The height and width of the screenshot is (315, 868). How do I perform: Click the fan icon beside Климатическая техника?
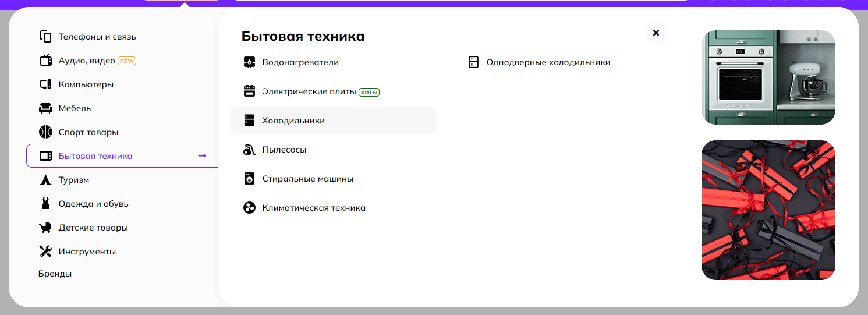[249, 208]
